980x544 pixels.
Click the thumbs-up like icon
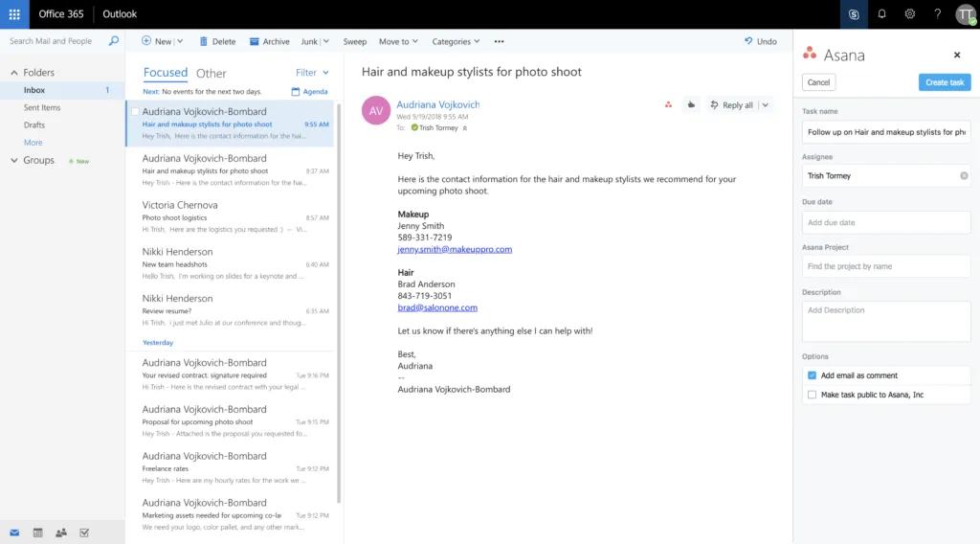[x=690, y=105]
